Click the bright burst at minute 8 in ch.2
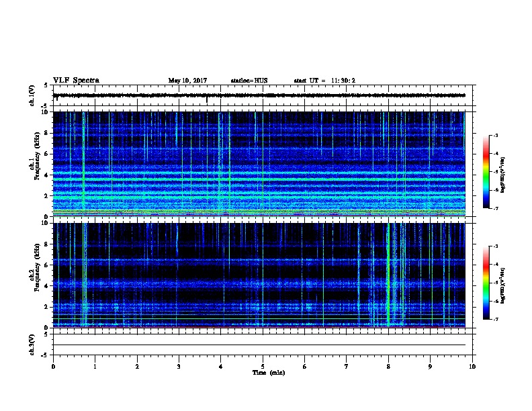Viewport: 532px width, 411px height. (388, 275)
